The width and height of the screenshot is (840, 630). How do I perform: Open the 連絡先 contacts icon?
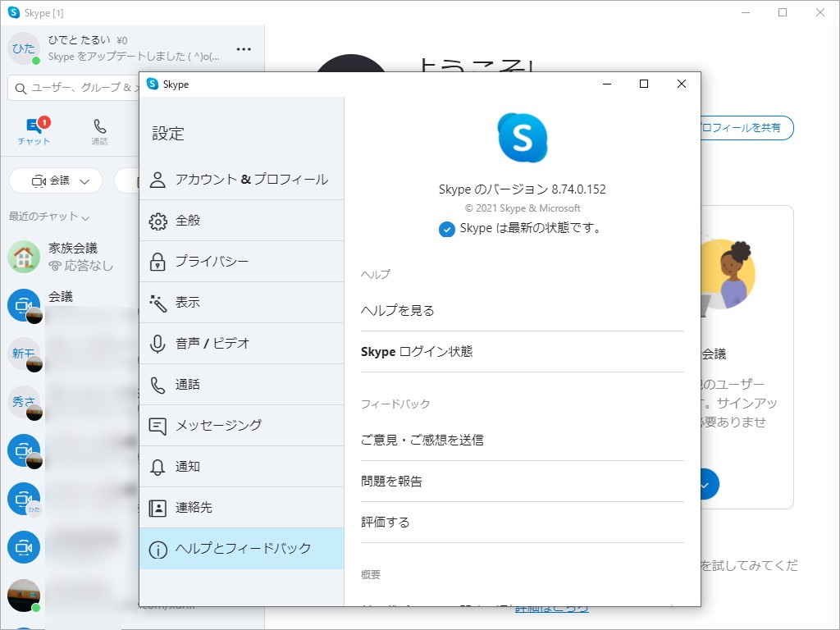pyautogui.click(x=157, y=507)
